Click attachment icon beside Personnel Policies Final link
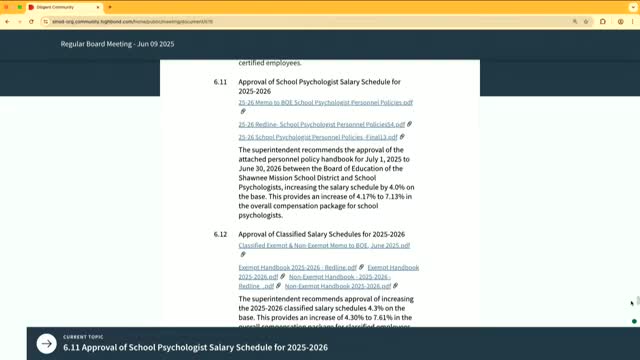This screenshot has height=360, width=640. coord(402,137)
